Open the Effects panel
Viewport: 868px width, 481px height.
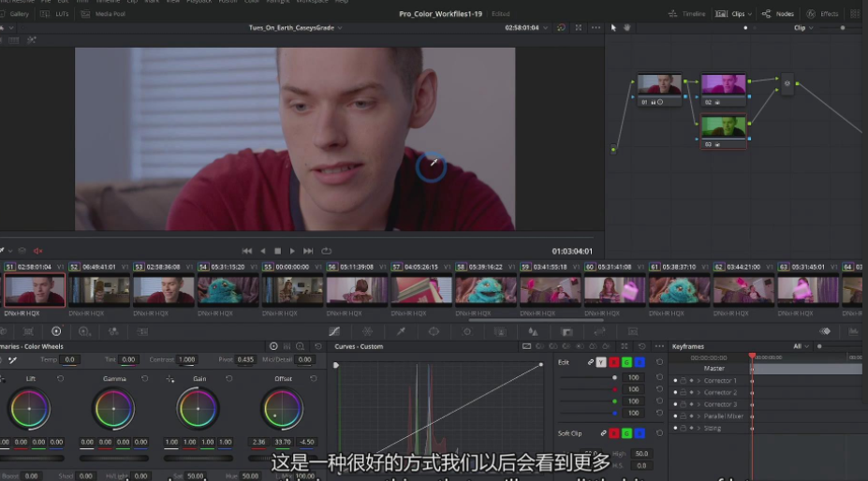823,14
